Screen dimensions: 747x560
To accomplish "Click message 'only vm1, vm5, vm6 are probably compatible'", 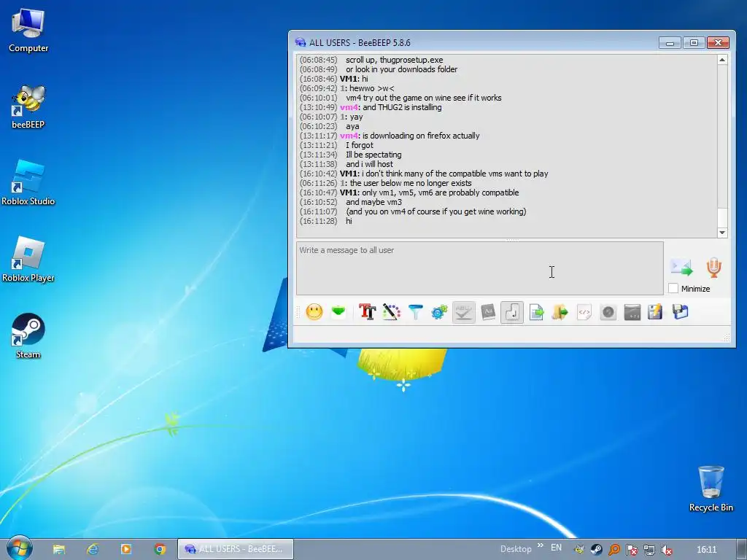I will pos(440,192).
